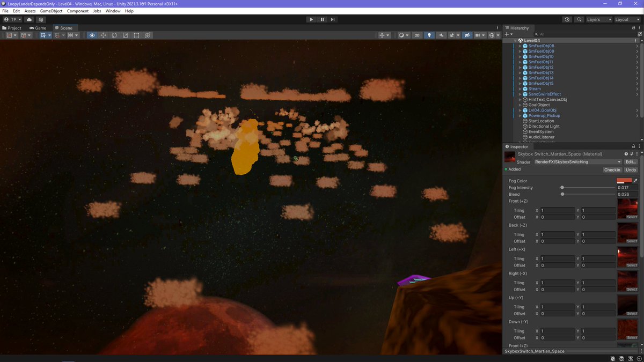Select the Scale tool
The width and height of the screenshot is (644, 362).
pyautogui.click(x=126, y=35)
